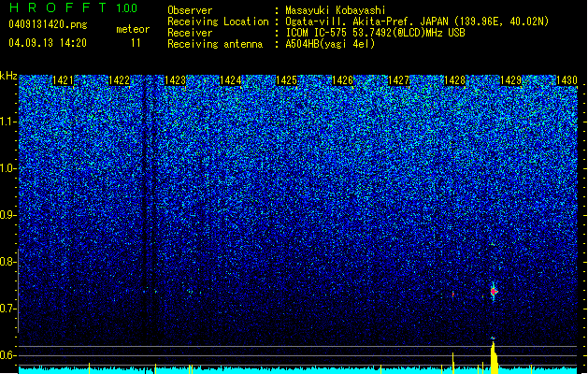Select the Ogata-vill. Akita-Pref. JAPAN location text
The width and height of the screenshot is (588, 374).
point(417,22)
